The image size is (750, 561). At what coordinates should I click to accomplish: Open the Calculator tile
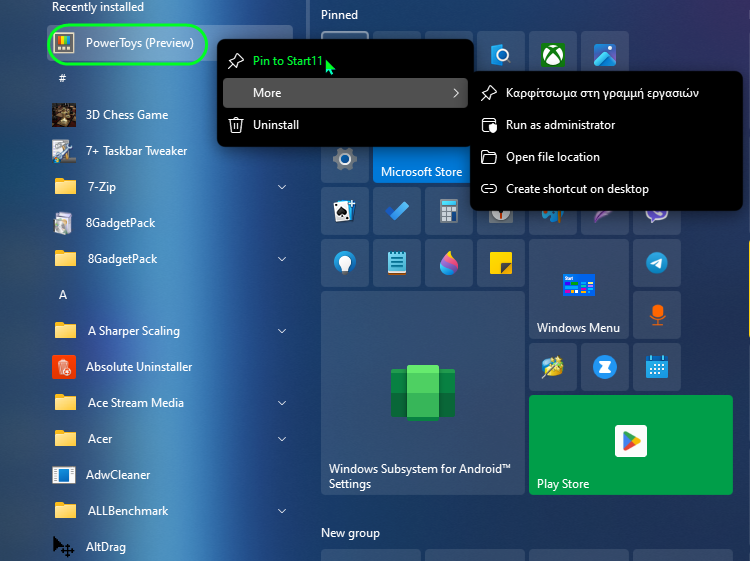pyautogui.click(x=449, y=211)
